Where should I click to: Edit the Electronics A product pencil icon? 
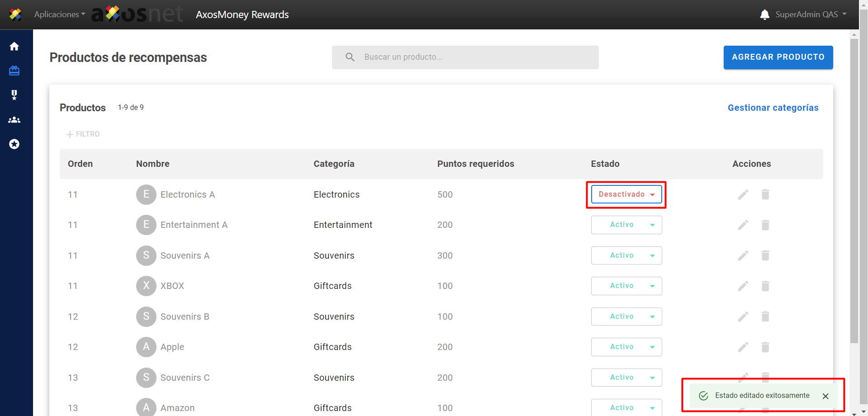coord(743,194)
